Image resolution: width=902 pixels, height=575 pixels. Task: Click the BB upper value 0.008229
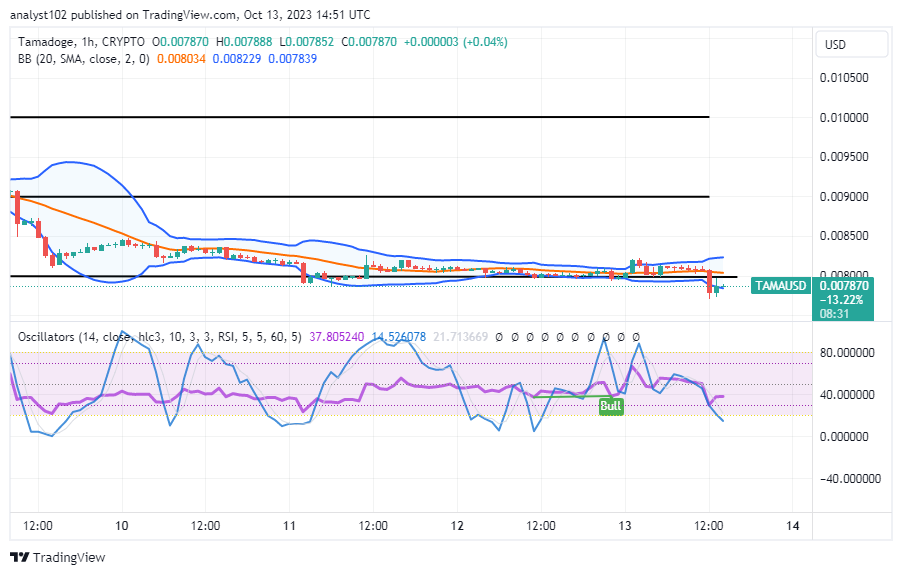(x=236, y=59)
